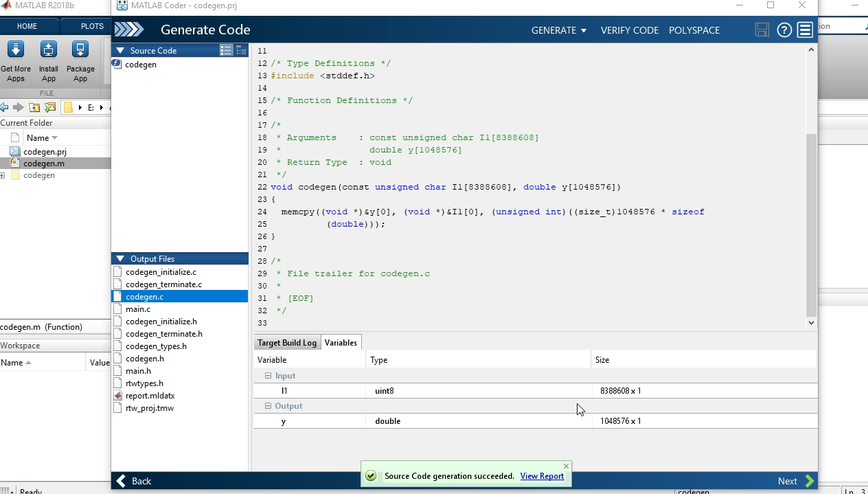Viewport: 868px width, 494px height.
Task: Collapse the Output group in Variables table
Action: point(267,405)
